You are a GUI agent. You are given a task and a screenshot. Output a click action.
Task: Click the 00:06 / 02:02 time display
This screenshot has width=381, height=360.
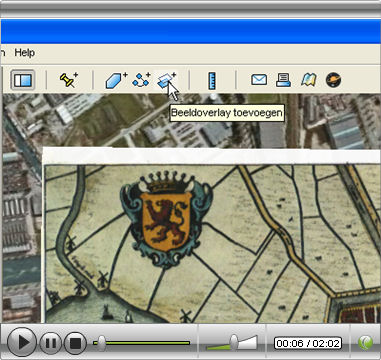(308, 343)
